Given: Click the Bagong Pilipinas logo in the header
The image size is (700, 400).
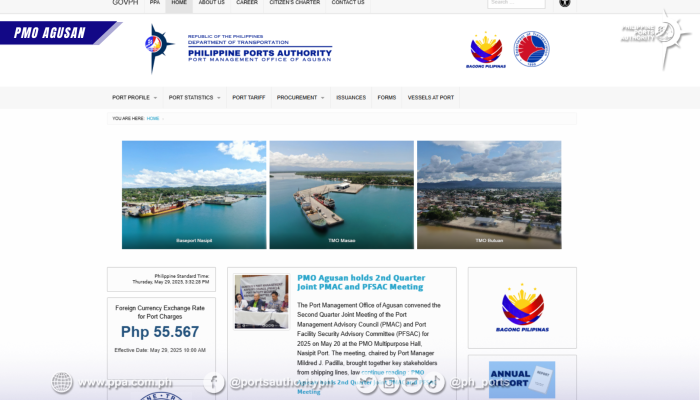Looking at the screenshot, I should point(486,50).
